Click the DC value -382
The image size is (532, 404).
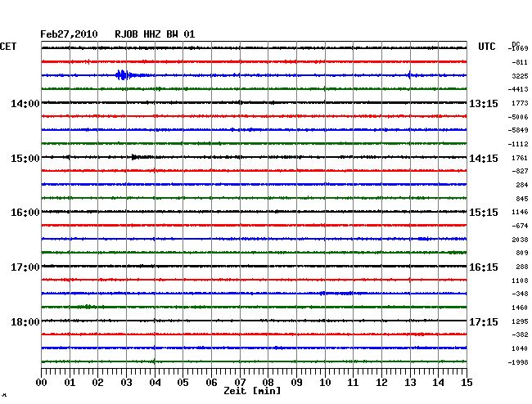tap(520, 334)
